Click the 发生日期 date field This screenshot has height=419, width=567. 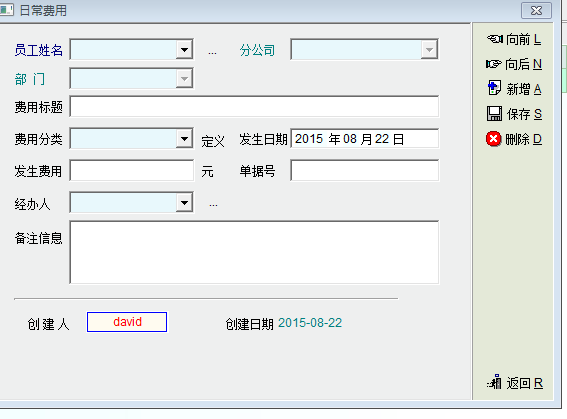[364, 139]
